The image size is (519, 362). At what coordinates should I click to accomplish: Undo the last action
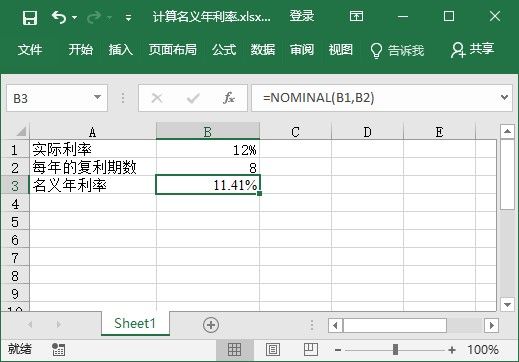(x=59, y=17)
